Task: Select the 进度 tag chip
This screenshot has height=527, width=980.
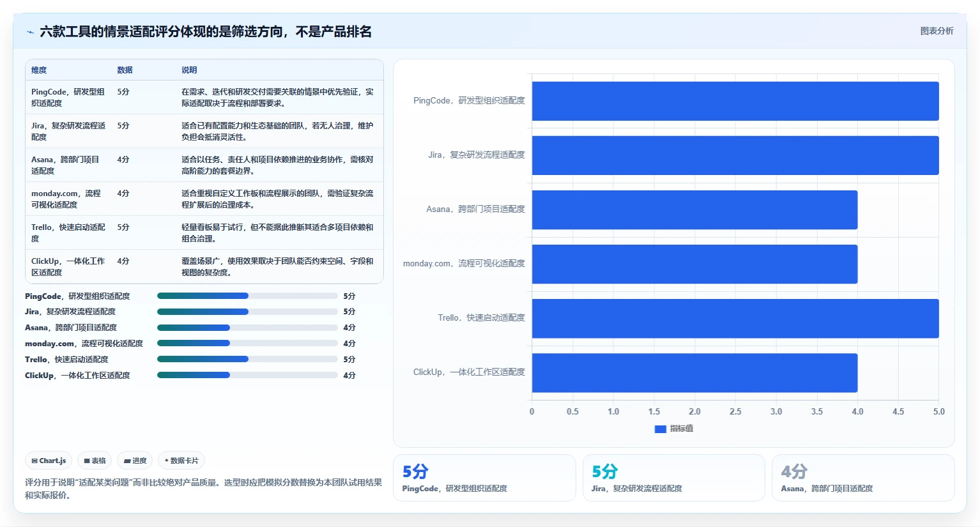Action: tap(135, 461)
